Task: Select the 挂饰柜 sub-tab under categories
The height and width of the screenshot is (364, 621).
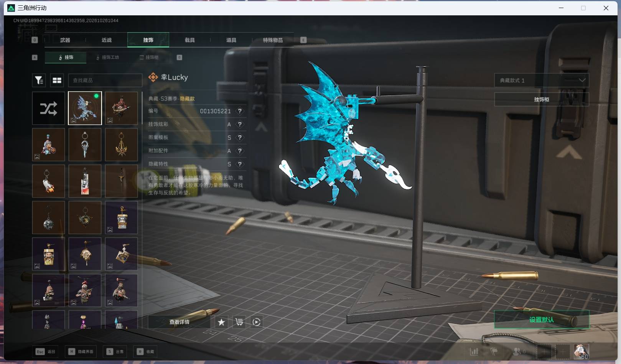Action: (149, 57)
